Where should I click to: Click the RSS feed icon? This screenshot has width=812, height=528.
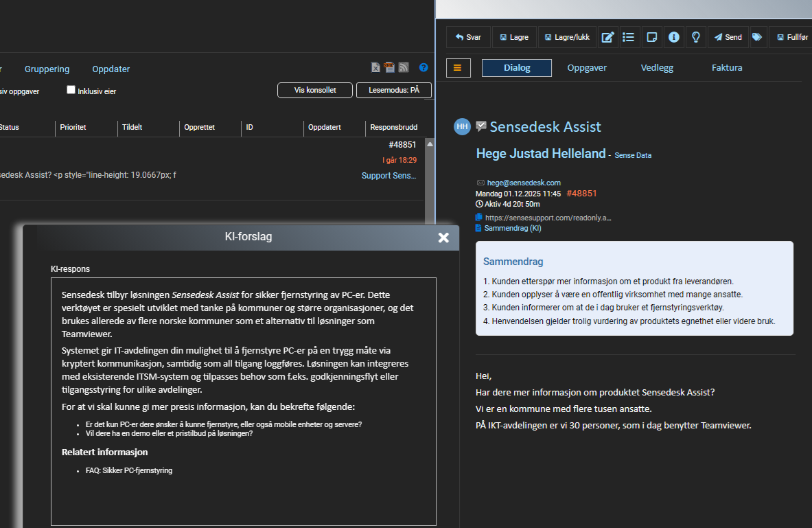coord(403,67)
